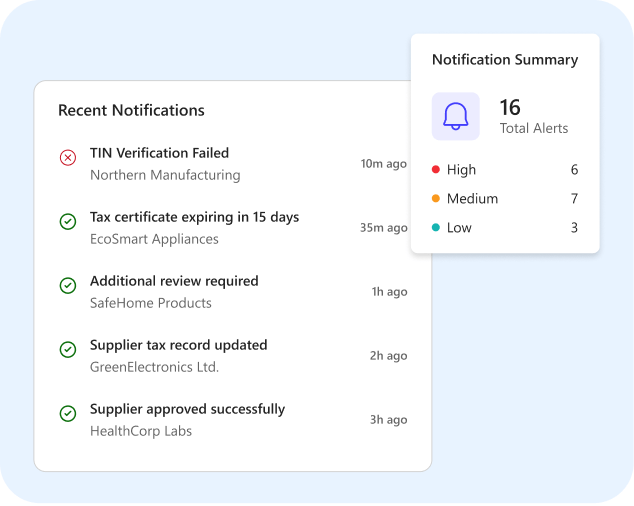Click the Total Alerts label
The image size is (634, 506).
[x=534, y=128]
